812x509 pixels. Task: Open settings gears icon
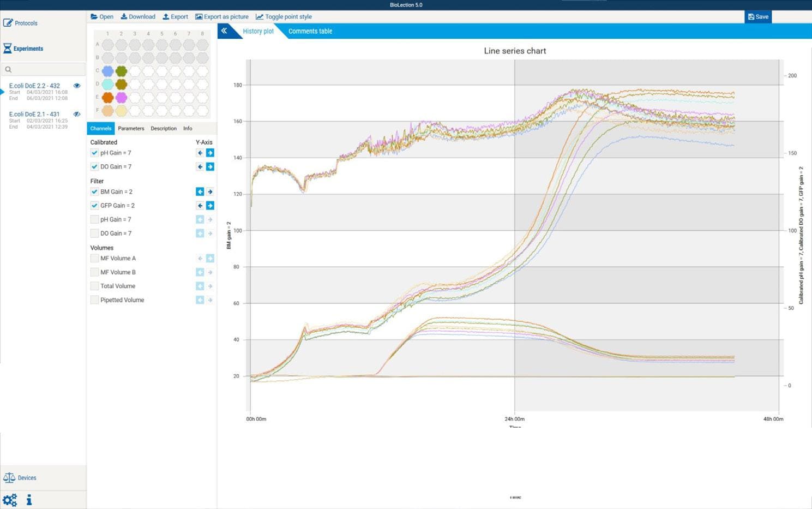10,500
